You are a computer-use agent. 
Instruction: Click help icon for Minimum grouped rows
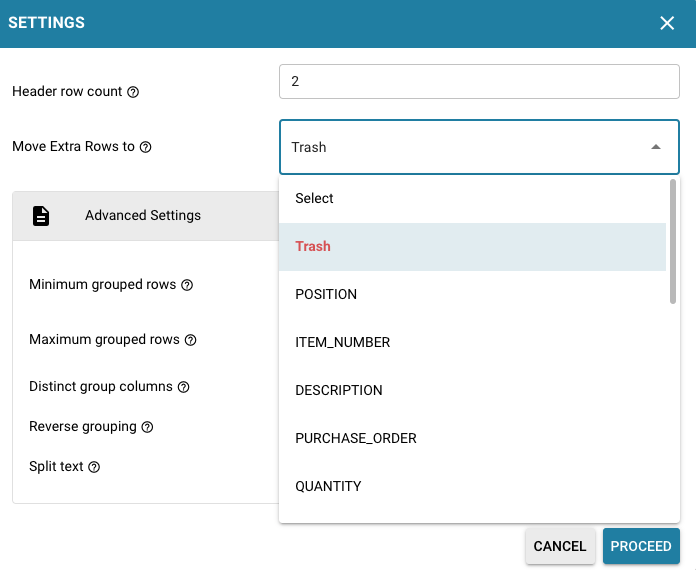click(187, 285)
